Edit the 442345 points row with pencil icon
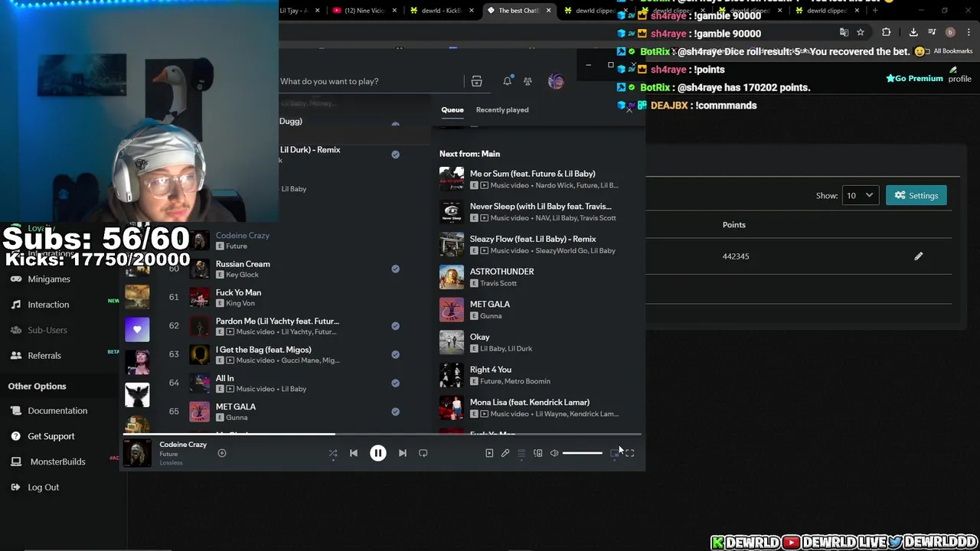This screenshot has height=551, width=980. pyautogui.click(x=919, y=256)
